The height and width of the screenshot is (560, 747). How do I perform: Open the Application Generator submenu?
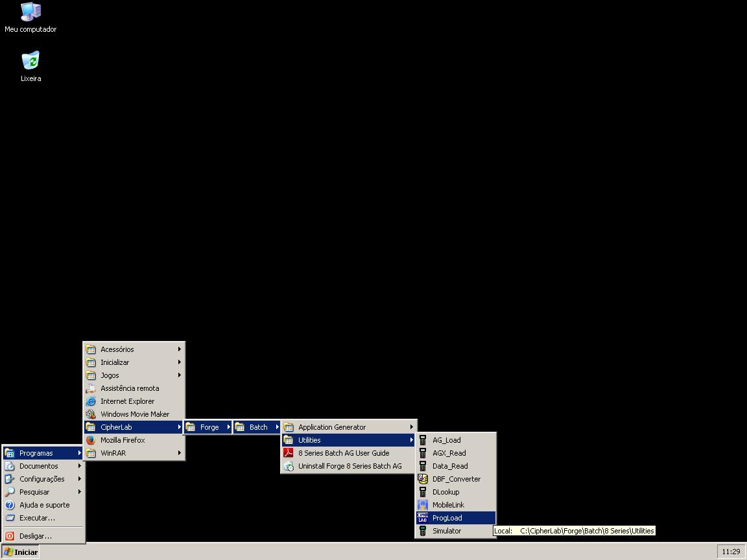click(x=350, y=427)
